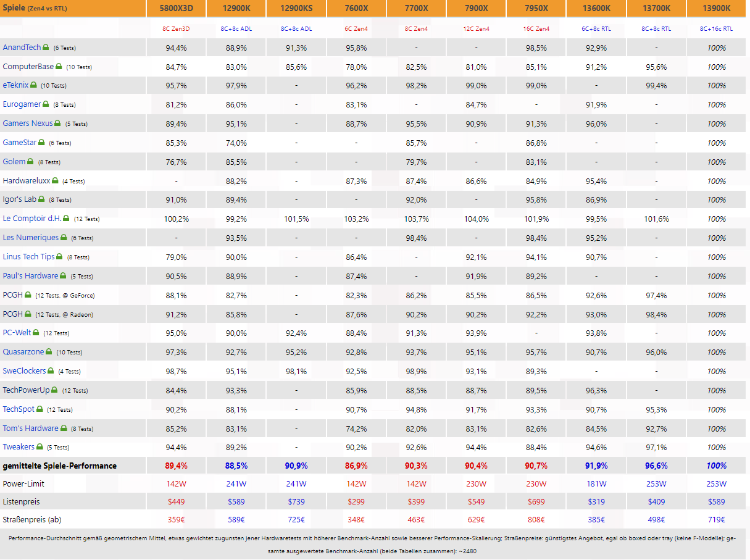
Task: Select the $739 list price
Action: tap(296, 502)
